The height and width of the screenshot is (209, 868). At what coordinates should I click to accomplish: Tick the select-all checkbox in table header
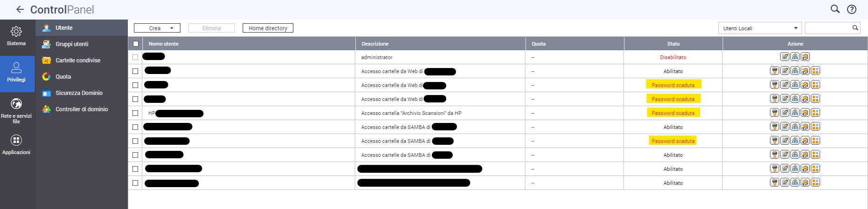(136, 44)
